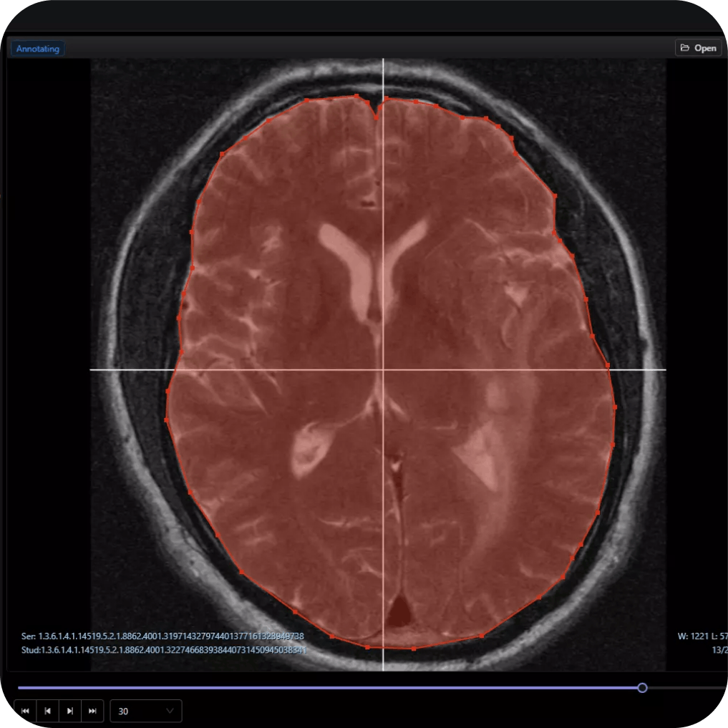Click the crosshair intersection on the scan
Image resolution: width=728 pixels, height=728 pixels.
tap(383, 370)
